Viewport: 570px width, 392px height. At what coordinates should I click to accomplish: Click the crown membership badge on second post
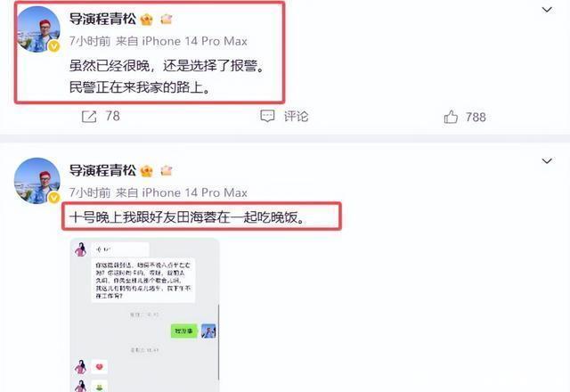(x=146, y=170)
